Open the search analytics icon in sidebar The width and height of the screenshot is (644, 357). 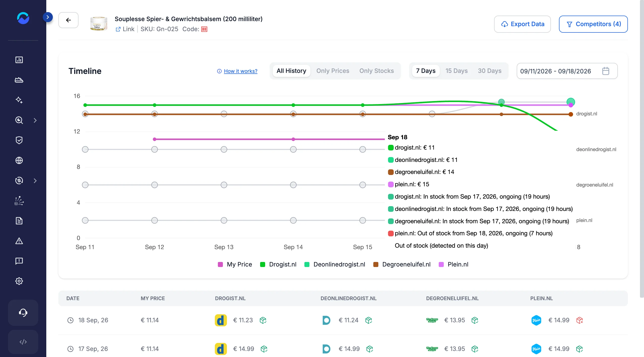coord(19,120)
